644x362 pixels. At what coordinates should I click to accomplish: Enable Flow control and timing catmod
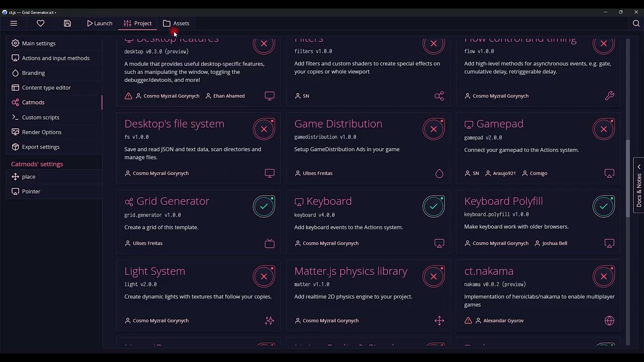(604, 44)
